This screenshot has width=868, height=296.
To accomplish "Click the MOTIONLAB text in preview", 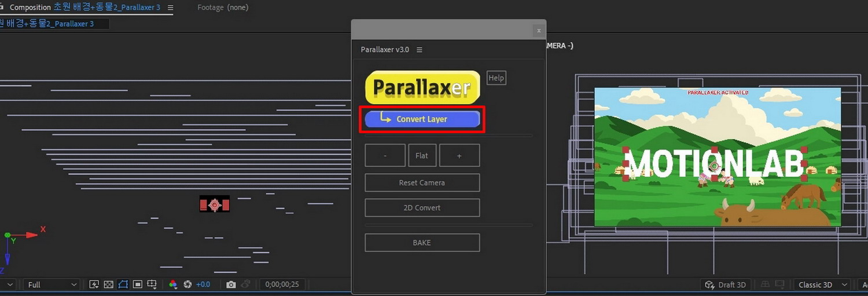I will [x=715, y=163].
